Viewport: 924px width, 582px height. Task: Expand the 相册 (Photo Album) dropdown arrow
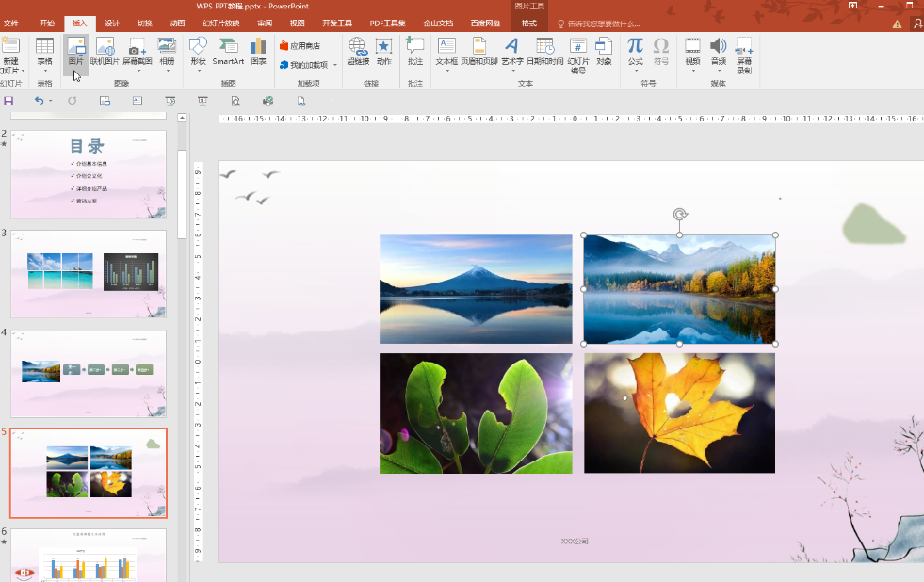coord(168,71)
